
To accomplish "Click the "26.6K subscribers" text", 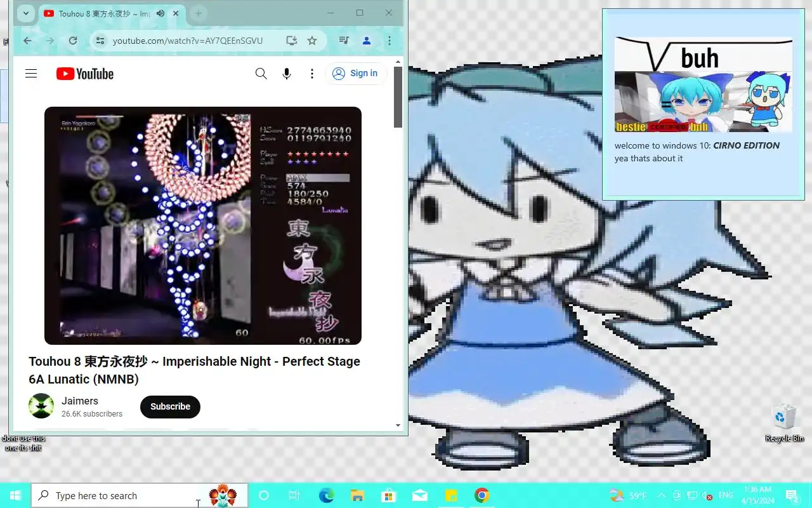I will click(92, 414).
